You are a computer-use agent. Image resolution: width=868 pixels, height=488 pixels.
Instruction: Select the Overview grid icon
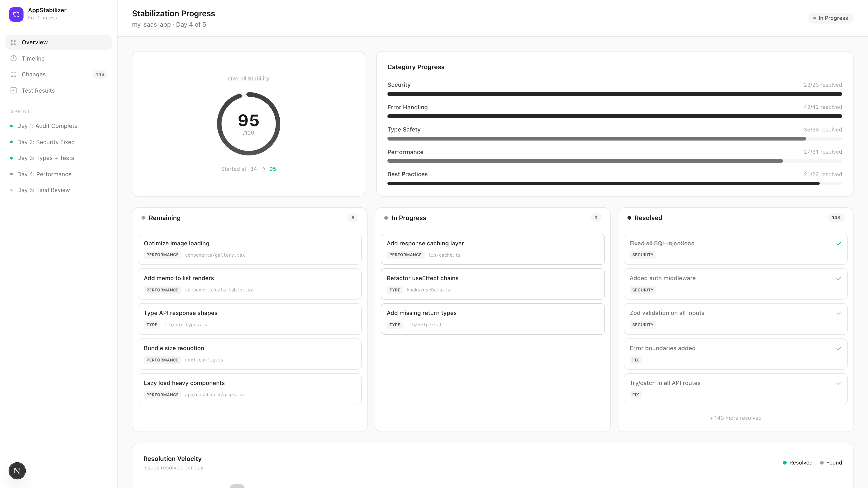pos(14,42)
